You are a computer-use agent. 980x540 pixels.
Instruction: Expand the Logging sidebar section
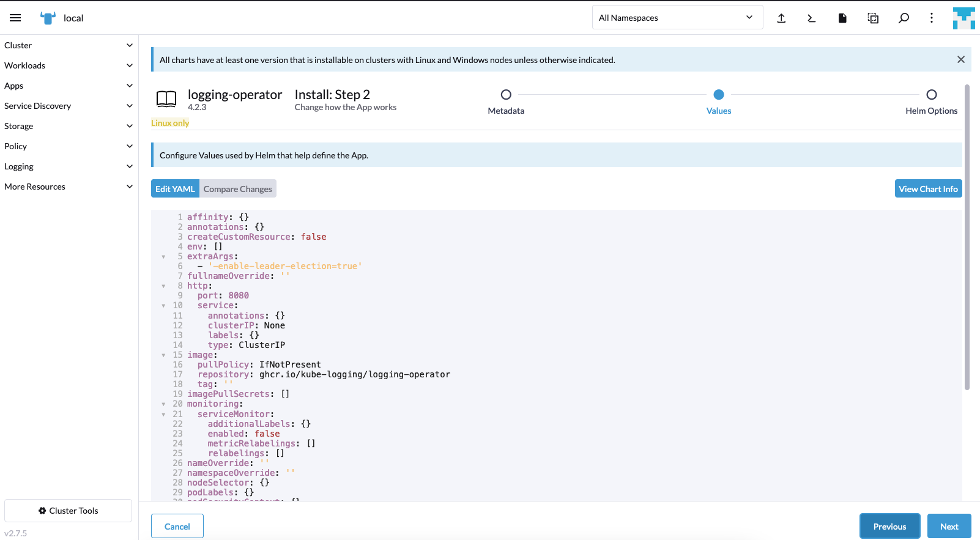point(69,166)
